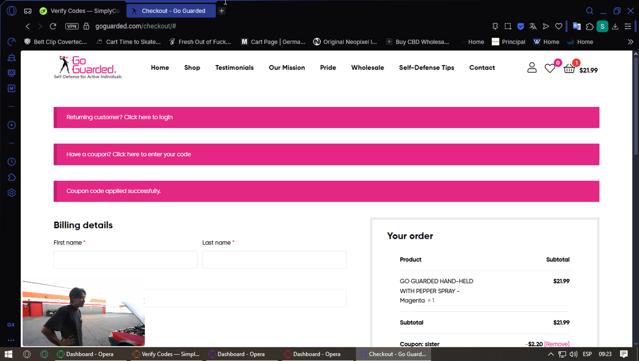
Task: Open Cart Page Derma bookmark
Action: (x=273, y=42)
